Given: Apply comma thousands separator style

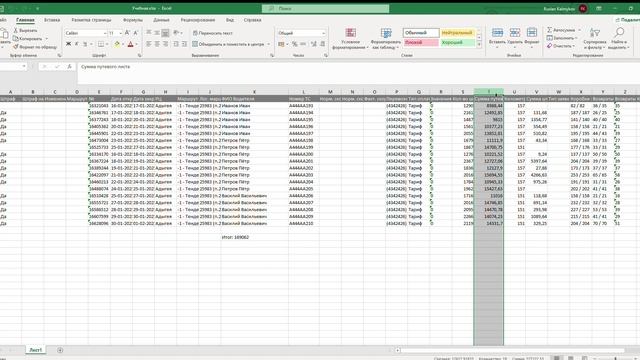Looking at the screenshot, I should [x=303, y=44].
